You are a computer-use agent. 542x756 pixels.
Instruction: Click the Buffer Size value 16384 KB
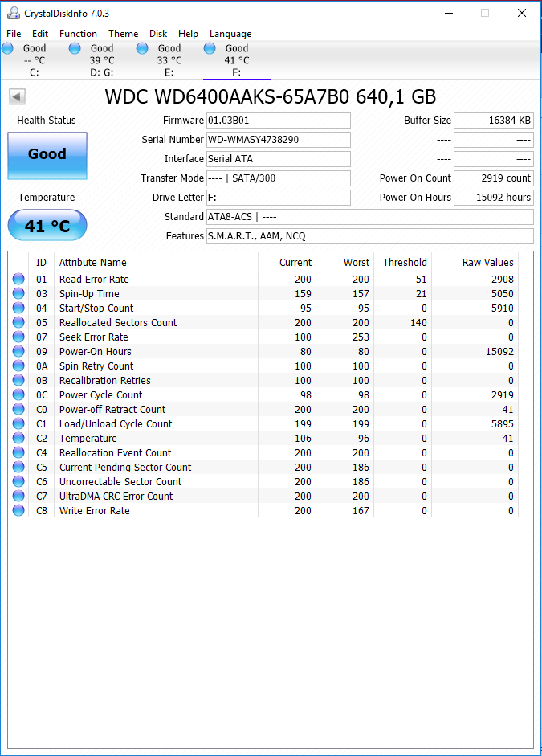click(x=494, y=121)
